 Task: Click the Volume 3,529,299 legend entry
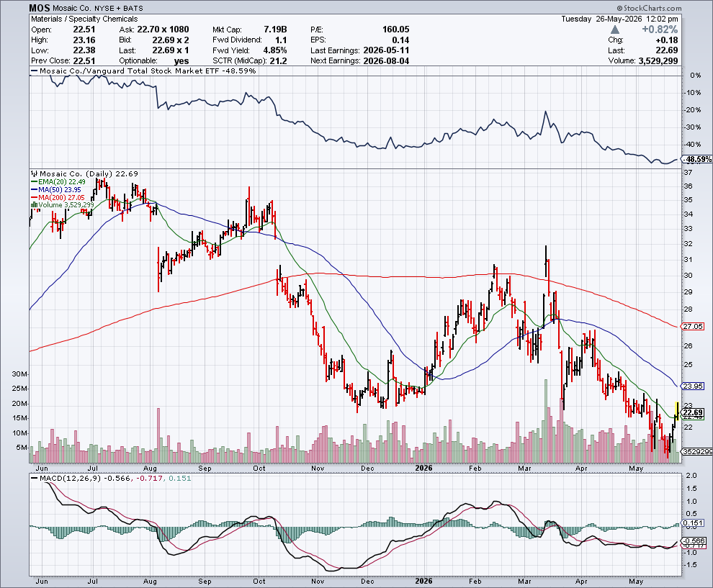click(x=62, y=205)
